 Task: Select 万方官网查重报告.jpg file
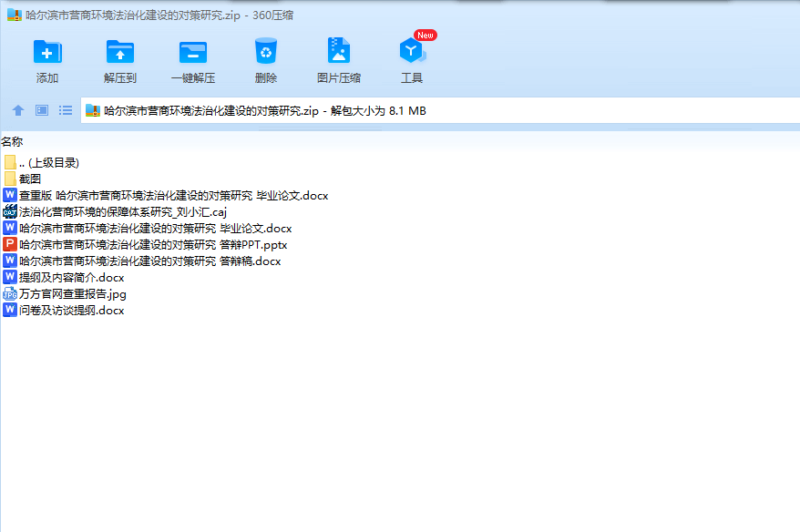pyautogui.click(x=65, y=294)
